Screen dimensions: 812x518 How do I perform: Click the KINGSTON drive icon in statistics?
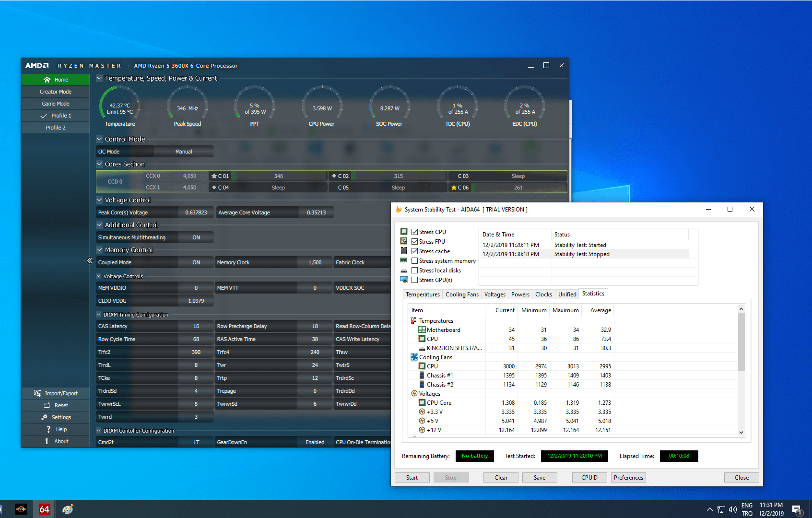(422, 349)
